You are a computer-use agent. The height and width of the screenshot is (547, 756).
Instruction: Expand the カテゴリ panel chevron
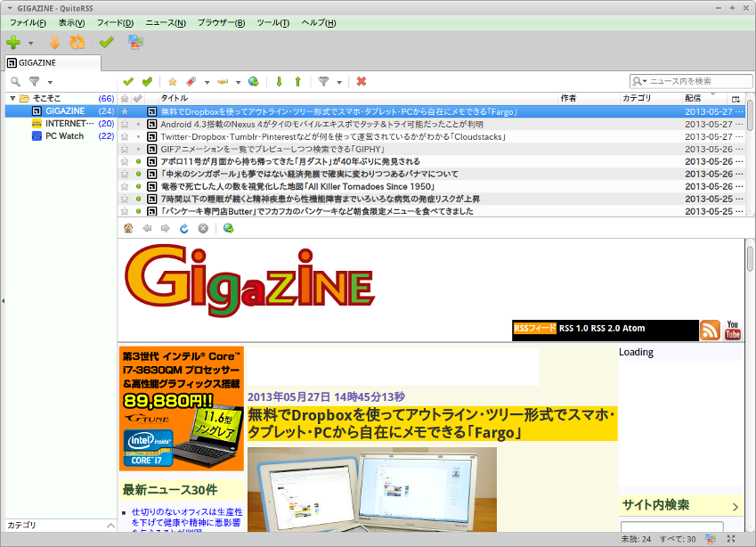pos(110,526)
